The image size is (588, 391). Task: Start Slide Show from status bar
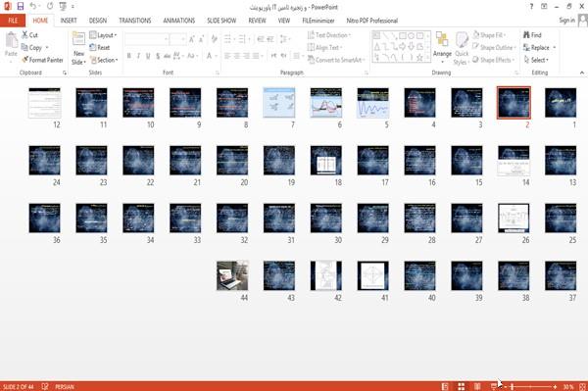pyautogui.click(x=494, y=386)
